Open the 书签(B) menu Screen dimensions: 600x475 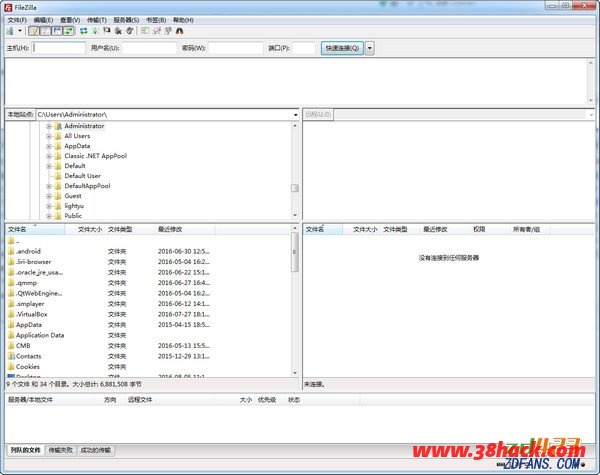tap(156, 20)
